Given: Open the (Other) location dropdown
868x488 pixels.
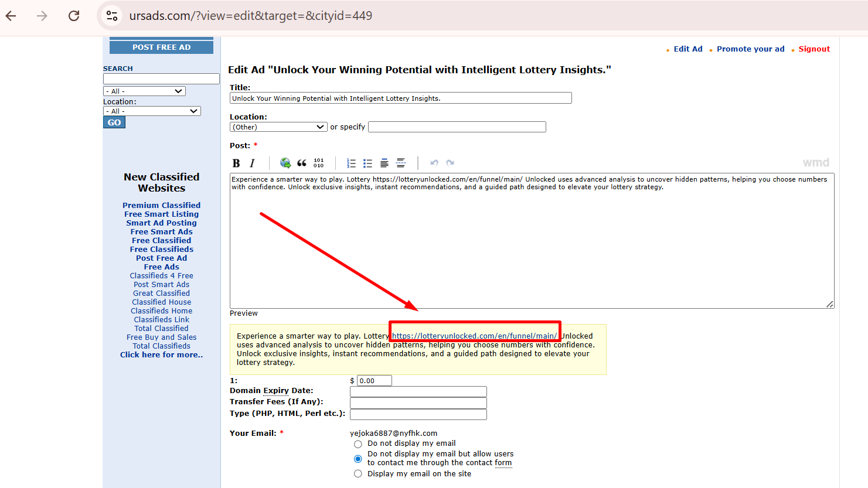Looking at the screenshot, I should [x=278, y=127].
